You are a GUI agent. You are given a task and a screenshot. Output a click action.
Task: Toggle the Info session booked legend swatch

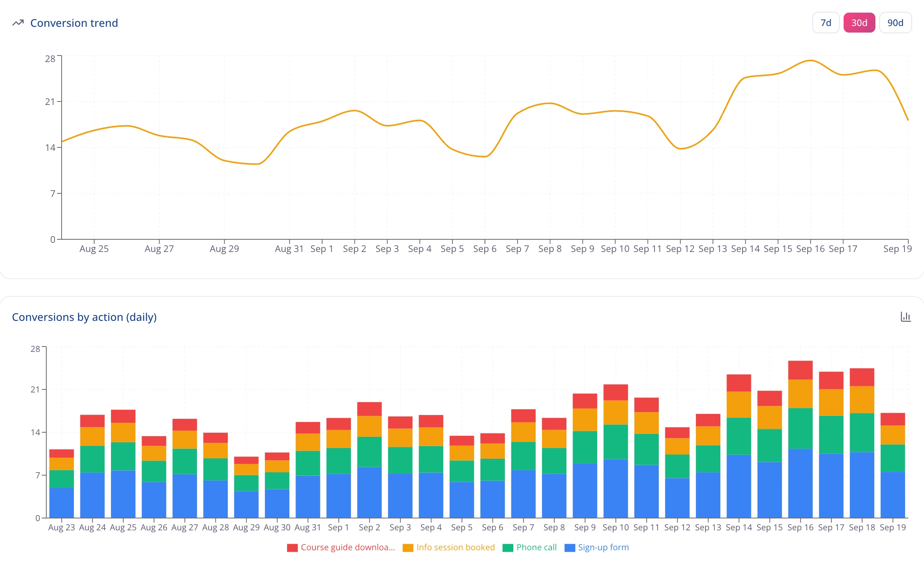[x=408, y=548]
